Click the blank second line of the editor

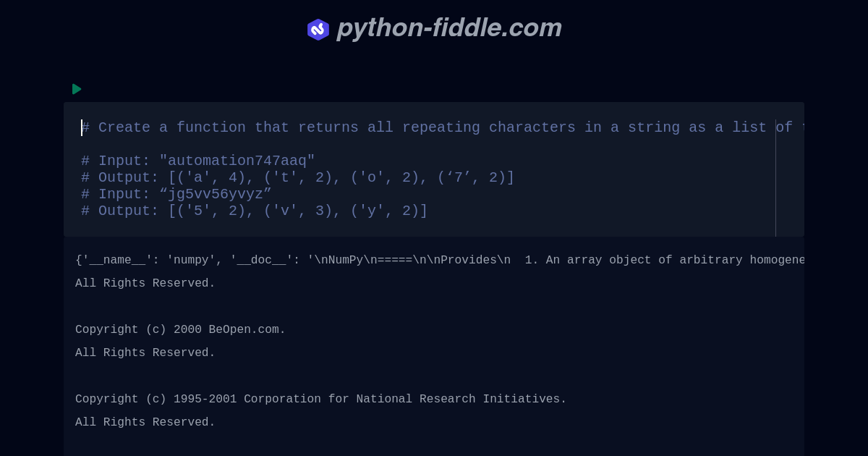(x=428, y=144)
